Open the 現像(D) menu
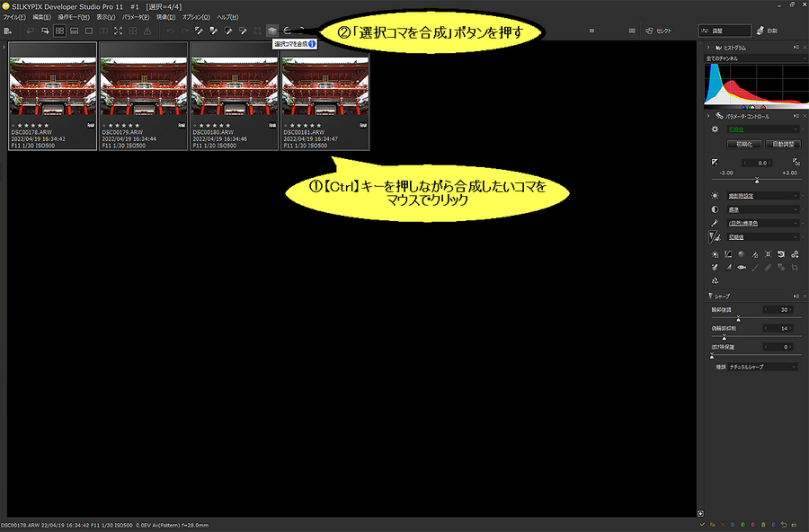Image resolution: width=809 pixels, height=532 pixels. [166, 17]
